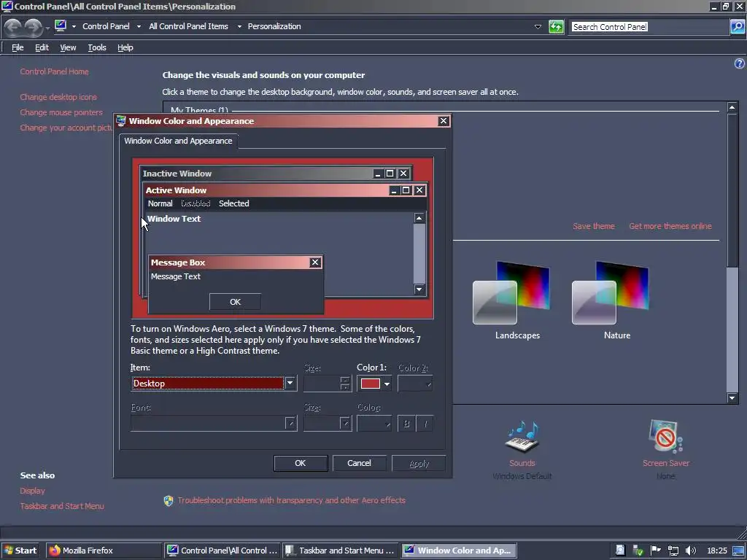Open the Display link under See also
Screen dimensions: 747x560
32,491
